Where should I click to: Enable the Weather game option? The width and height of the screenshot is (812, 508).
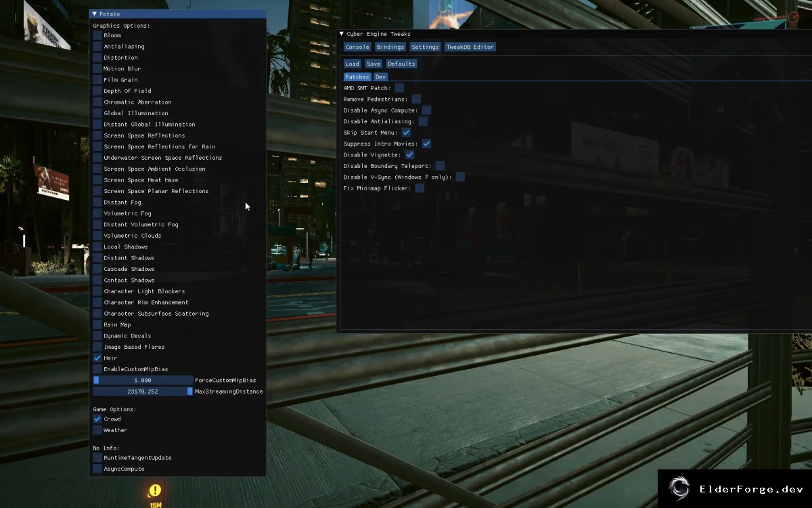click(97, 430)
